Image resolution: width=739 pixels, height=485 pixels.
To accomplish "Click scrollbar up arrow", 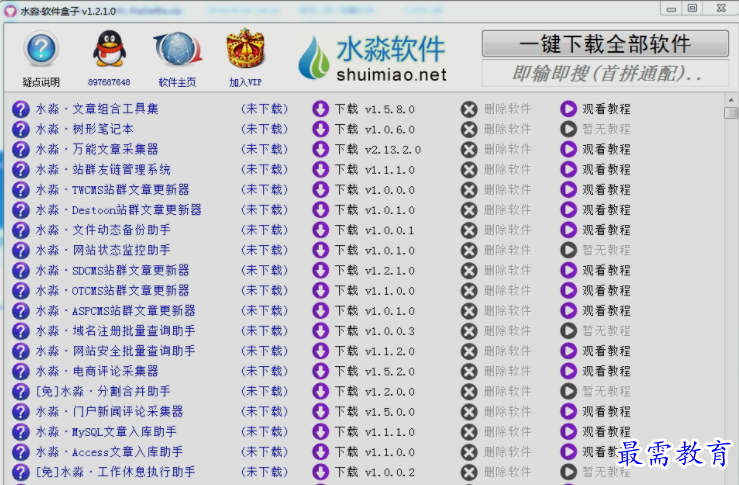I will (731, 100).
